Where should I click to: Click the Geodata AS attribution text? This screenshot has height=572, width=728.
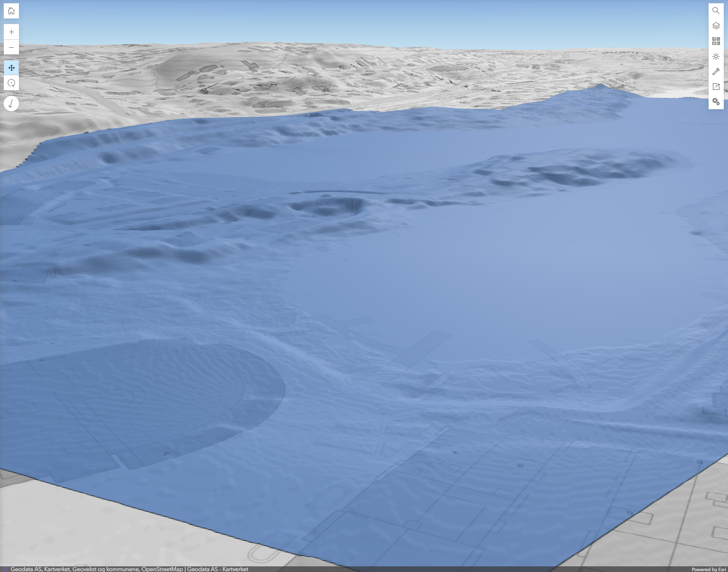tap(129, 569)
